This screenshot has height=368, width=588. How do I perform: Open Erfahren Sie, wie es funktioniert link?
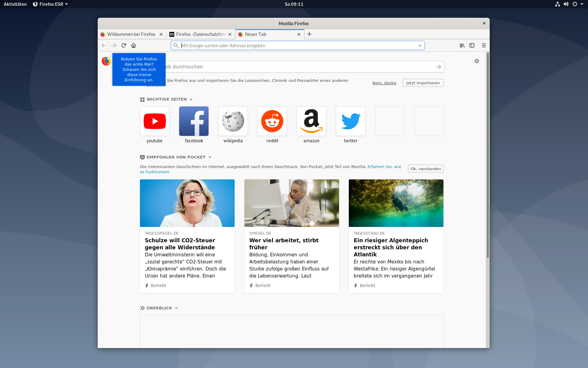pos(384,167)
